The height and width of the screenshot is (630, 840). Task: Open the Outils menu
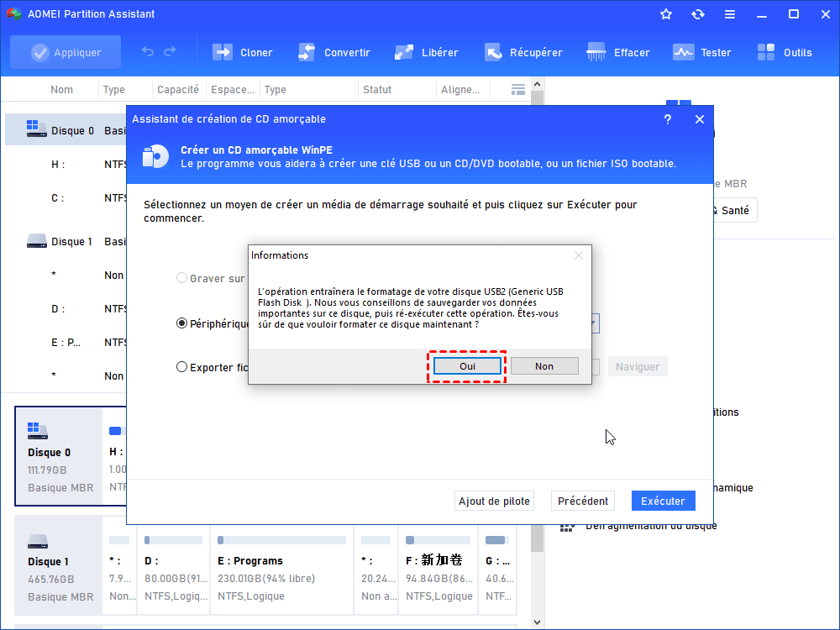pyautogui.click(x=785, y=52)
